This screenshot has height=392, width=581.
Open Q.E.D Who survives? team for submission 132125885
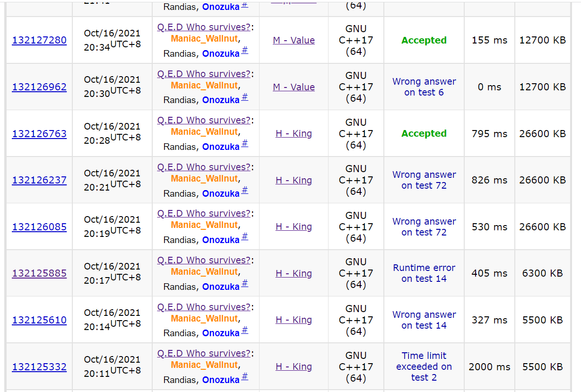coord(204,260)
